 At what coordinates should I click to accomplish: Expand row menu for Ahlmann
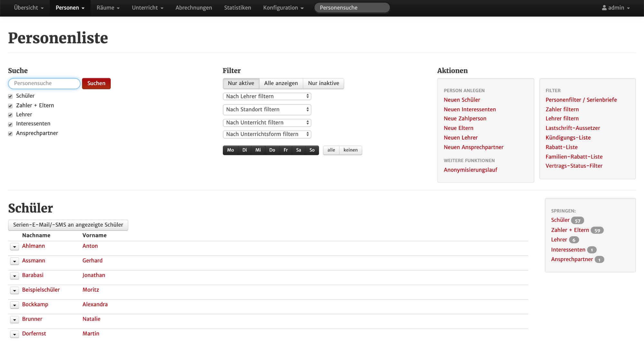click(x=14, y=247)
